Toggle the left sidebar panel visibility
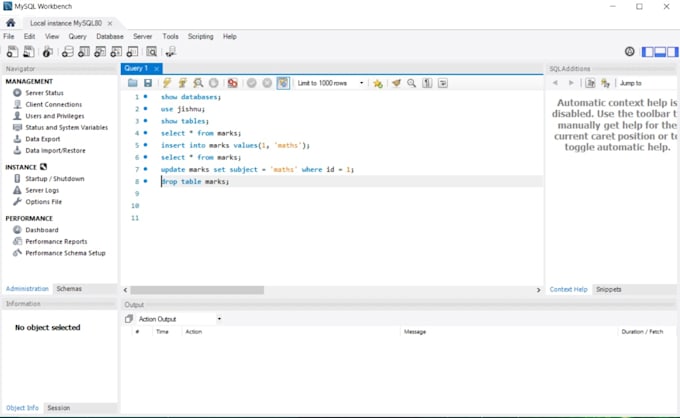680x418 pixels. point(648,52)
